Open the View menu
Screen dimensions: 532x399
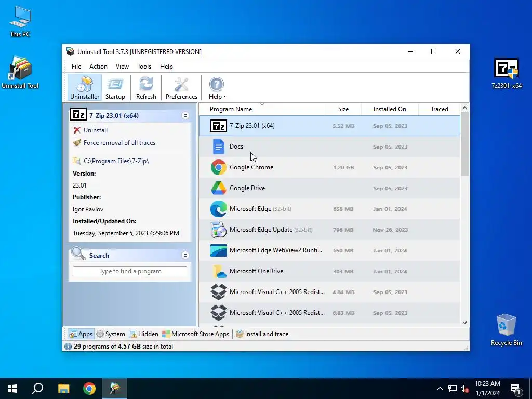122,66
